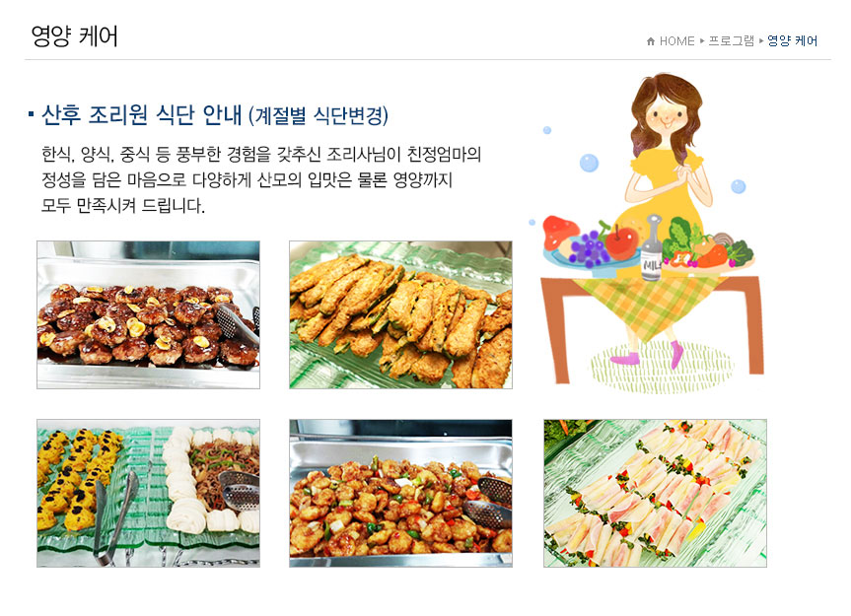This screenshot has width=851, height=616.
Task: Go to 프로그램 breadcrumb link
Action: point(731,41)
